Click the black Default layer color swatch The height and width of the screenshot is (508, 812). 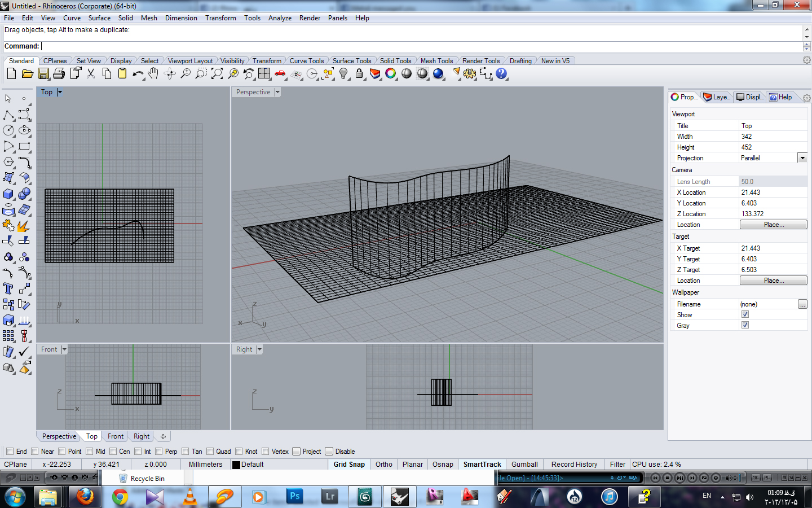[x=236, y=465]
